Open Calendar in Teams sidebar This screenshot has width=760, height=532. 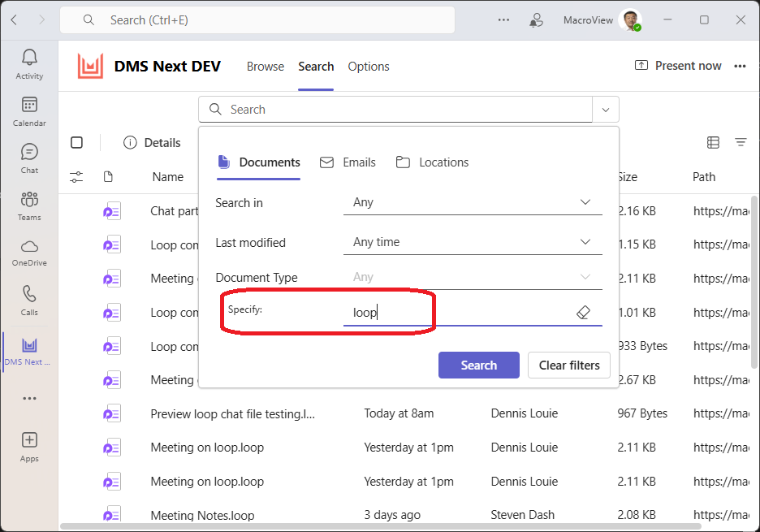pos(29,111)
